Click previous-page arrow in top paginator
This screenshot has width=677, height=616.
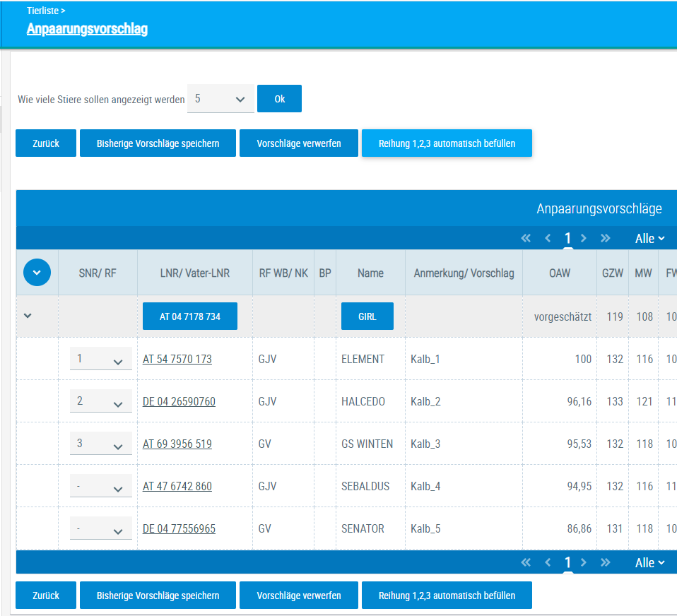tap(548, 238)
